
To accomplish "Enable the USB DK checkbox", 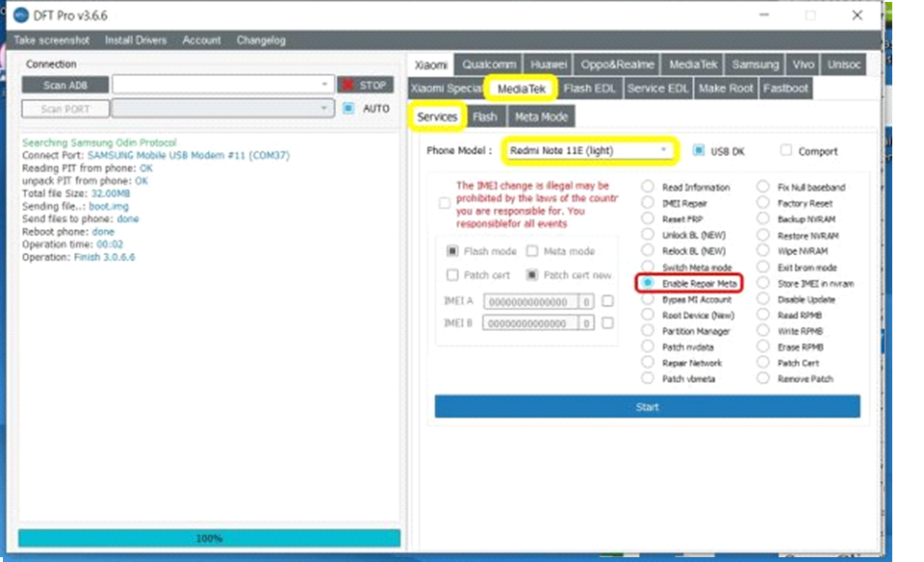I will [699, 150].
